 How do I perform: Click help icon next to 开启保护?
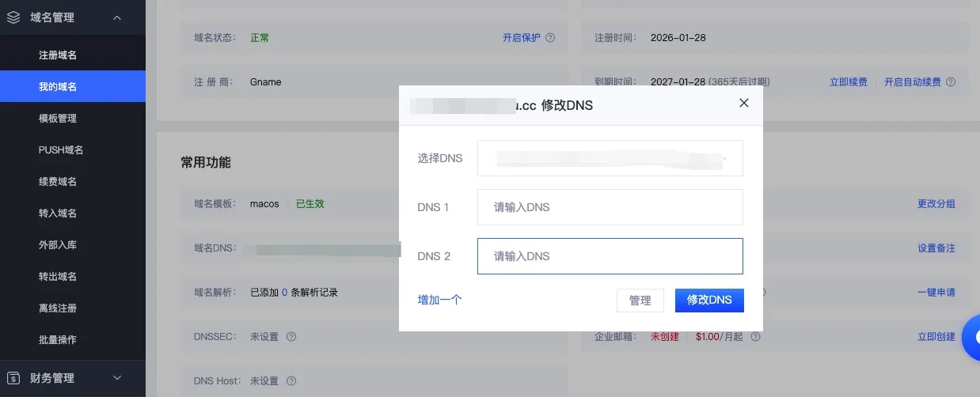pyautogui.click(x=550, y=38)
